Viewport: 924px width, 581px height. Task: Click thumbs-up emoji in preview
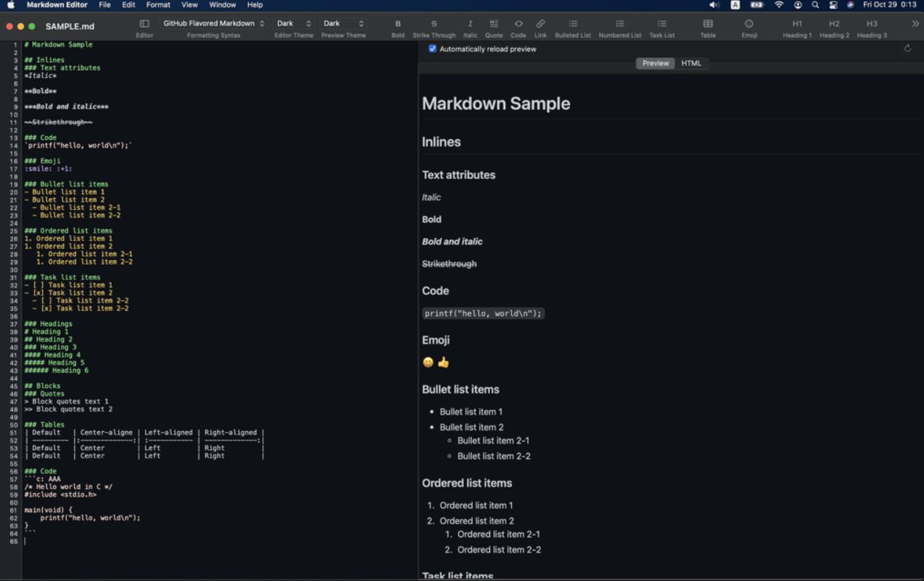click(x=443, y=362)
